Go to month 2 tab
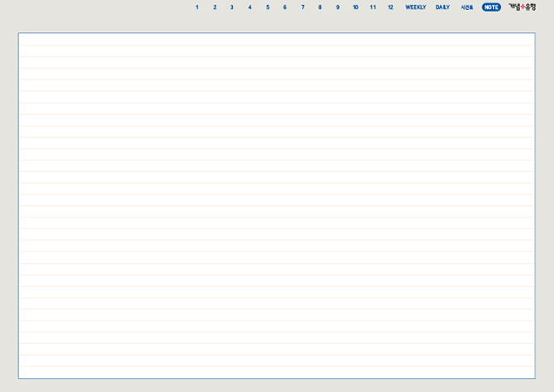The height and width of the screenshot is (392, 554). pyautogui.click(x=214, y=7)
